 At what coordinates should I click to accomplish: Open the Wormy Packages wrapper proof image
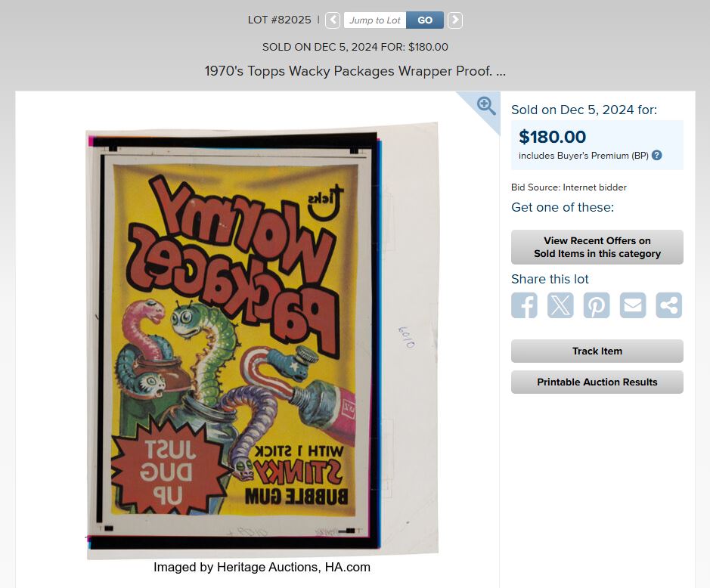pyautogui.click(x=262, y=340)
